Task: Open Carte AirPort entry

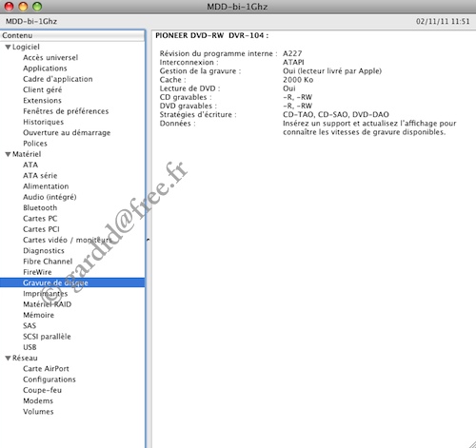Action: pyautogui.click(x=46, y=369)
